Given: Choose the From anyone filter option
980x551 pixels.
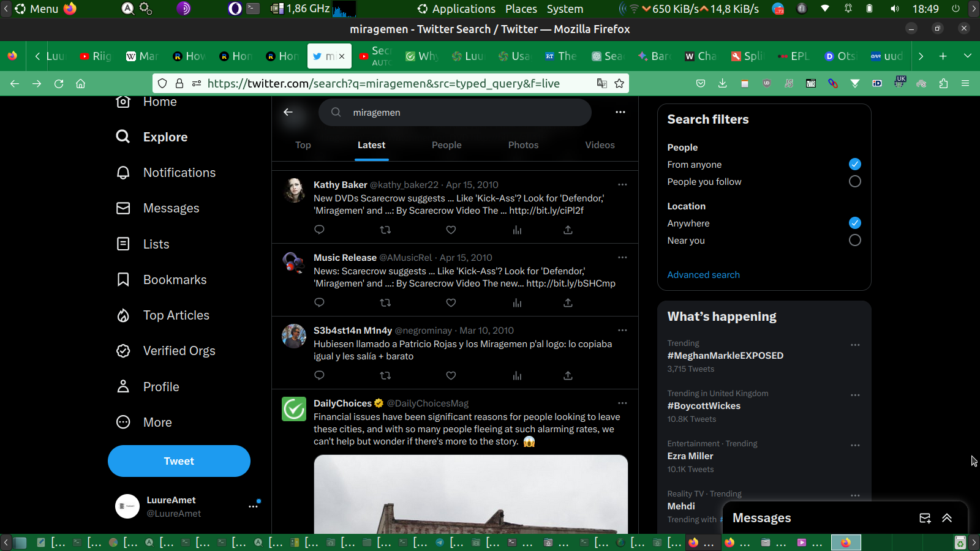Looking at the screenshot, I should [x=854, y=164].
